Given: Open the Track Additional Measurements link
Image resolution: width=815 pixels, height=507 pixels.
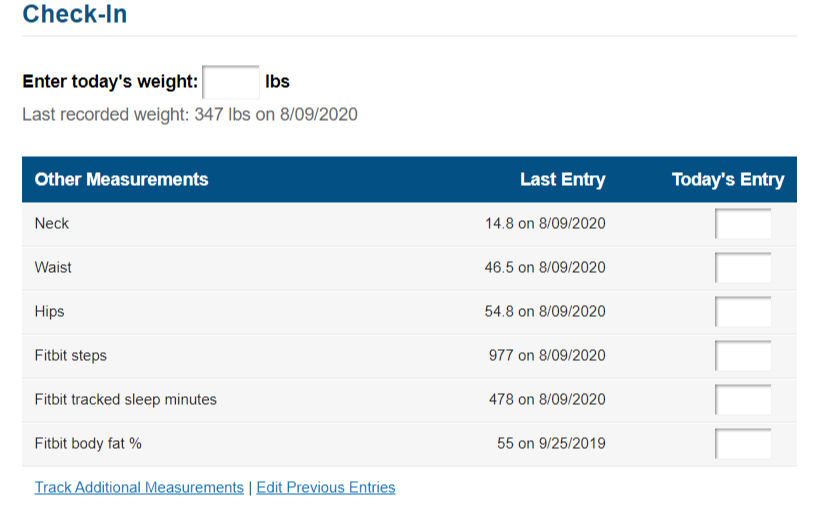Looking at the screenshot, I should (139, 488).
